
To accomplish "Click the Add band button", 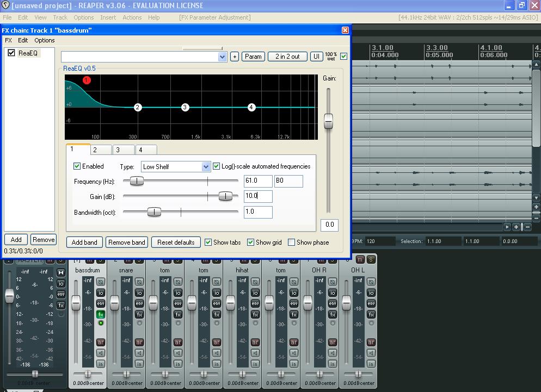I will click(x=84, y=242).
